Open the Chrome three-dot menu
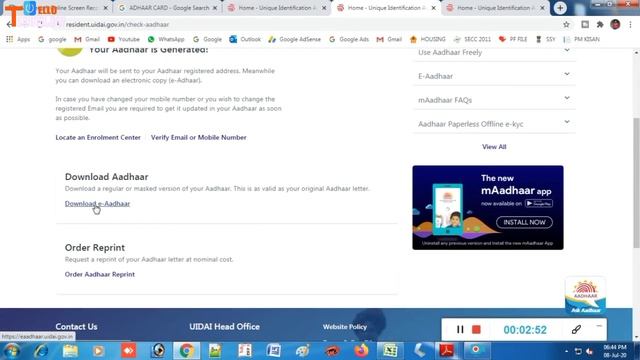Screen dimensions: 640x360 pos(631,24)
